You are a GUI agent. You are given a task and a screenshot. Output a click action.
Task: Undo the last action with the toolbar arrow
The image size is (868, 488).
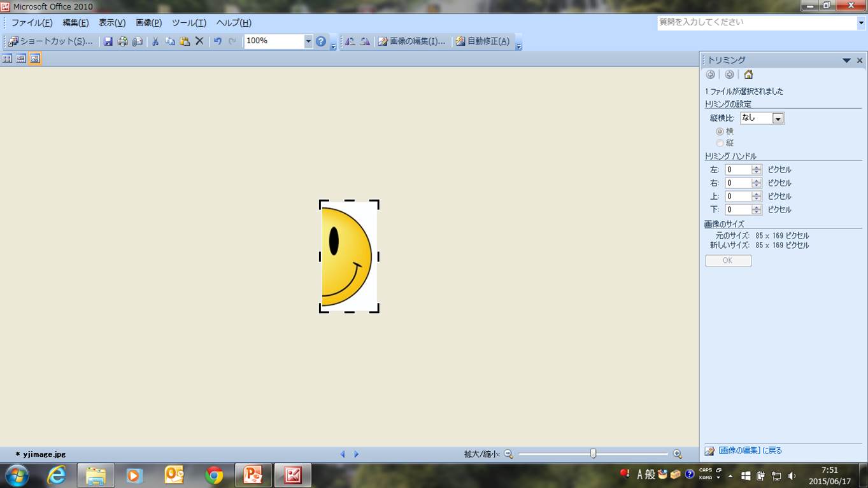coord(218,41)
